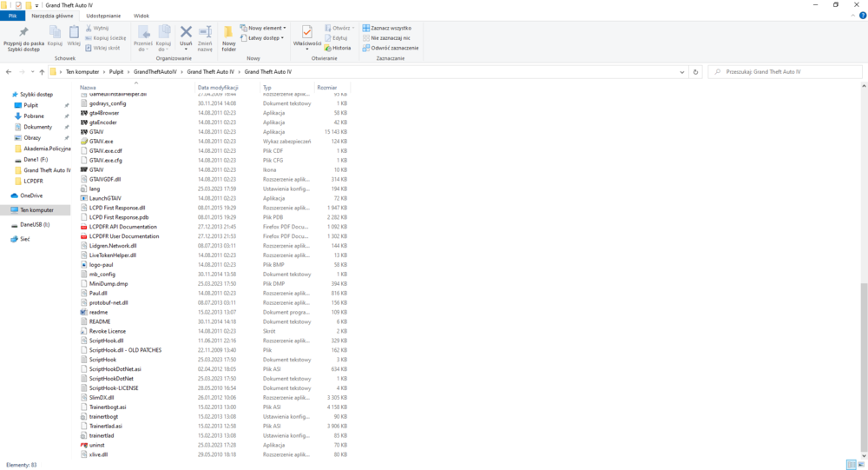The height and width of the screenshot is (470, 868).
Task: Go back with the left arrow
Action: [x=9, y=71]
